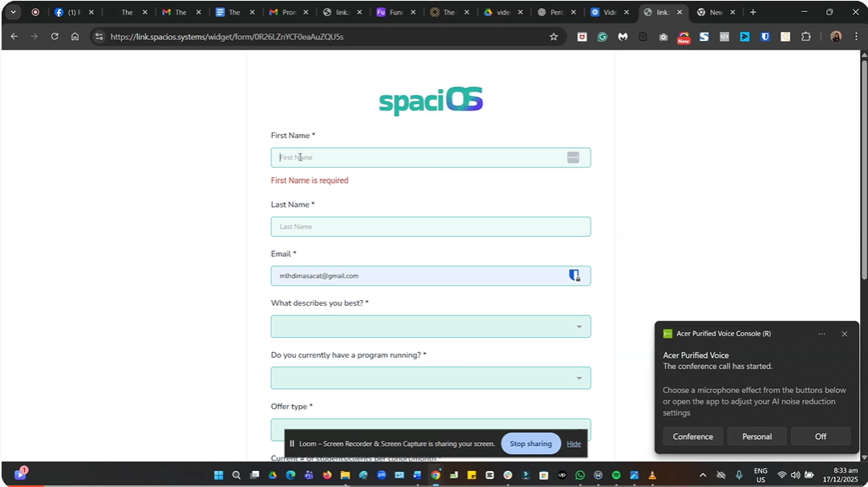Click the URL address bar
The height and width of the screenshot is (487, 868).
[327, 37]
